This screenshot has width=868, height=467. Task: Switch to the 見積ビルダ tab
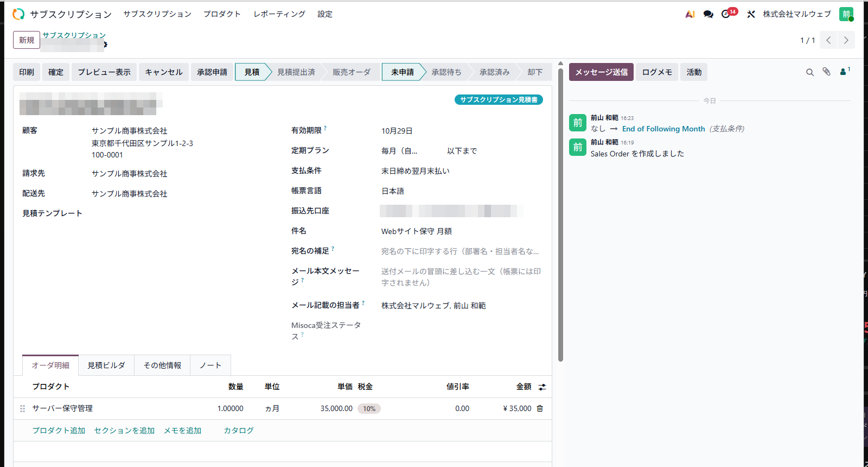coord(106,365)
